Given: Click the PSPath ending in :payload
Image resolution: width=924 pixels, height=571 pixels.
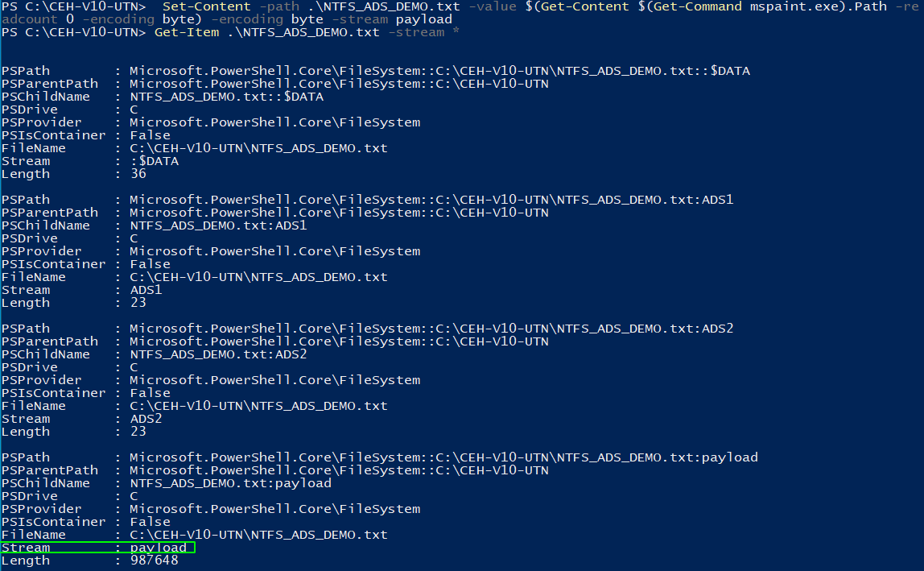Looking at the screenshot, I should click(443, 457).
